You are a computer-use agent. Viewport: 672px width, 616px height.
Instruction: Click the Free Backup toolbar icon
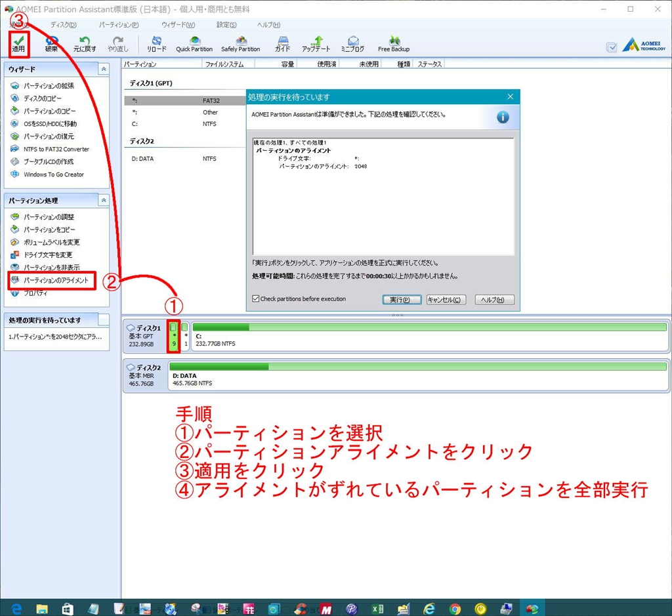coord(394,44)
